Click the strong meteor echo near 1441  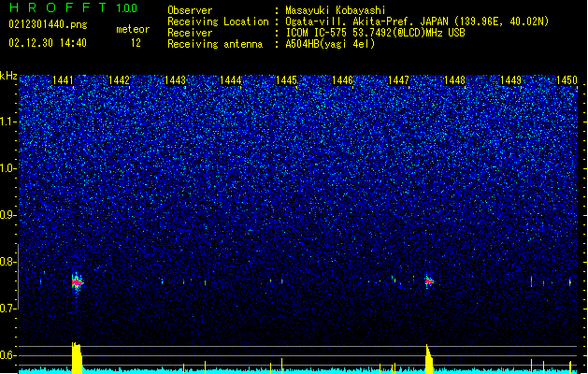[77, 282]
